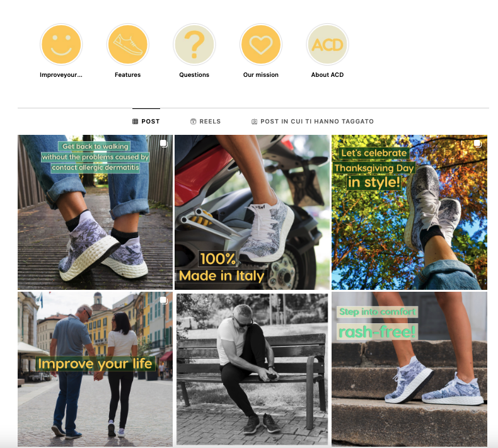The image size is (498, 448).
Task: Click carousel icon on dermatitis post
Action: tap(163, 144)
